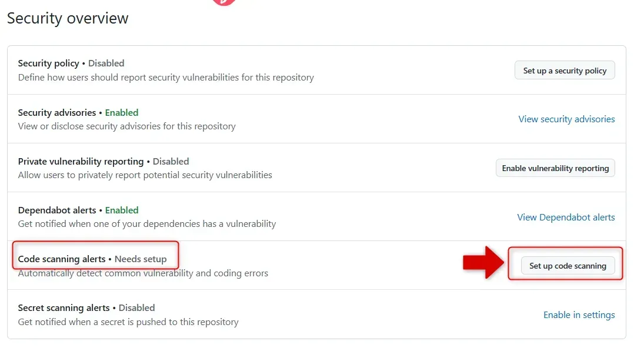Open the Enable in settings link
The width and height of the screenshot is (644, 358).
tap(579, 315)
